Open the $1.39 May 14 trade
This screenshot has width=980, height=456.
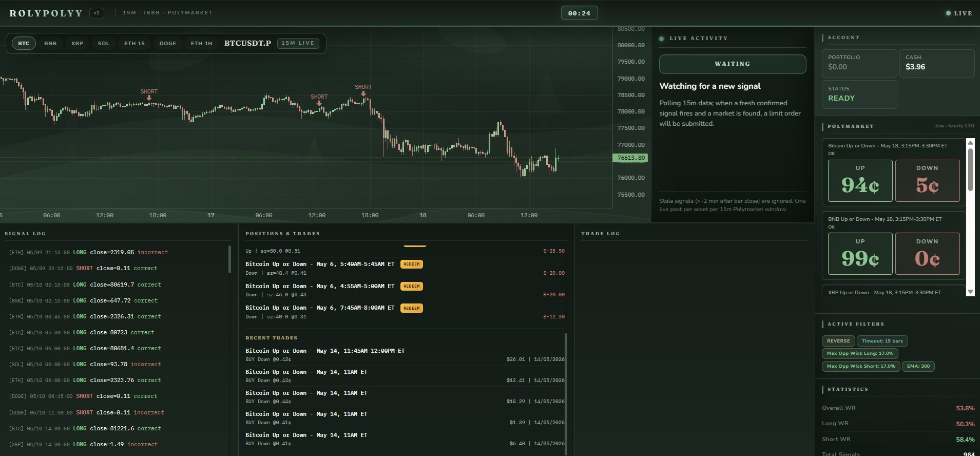405,418
